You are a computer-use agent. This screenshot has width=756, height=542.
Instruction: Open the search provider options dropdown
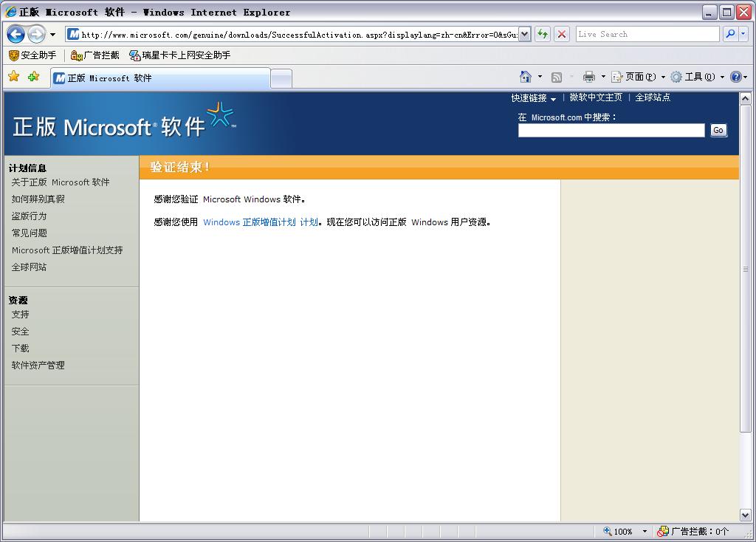(x=743, y=34)
